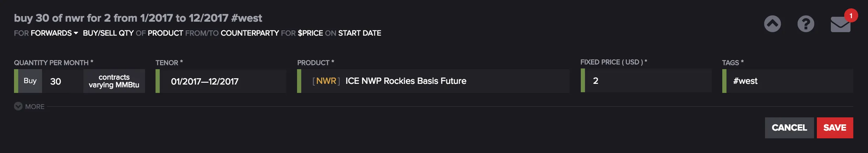This screenshot has height=153, width=868.
Task: Open the FORWARDS dropdown
Action: (54, 33)
